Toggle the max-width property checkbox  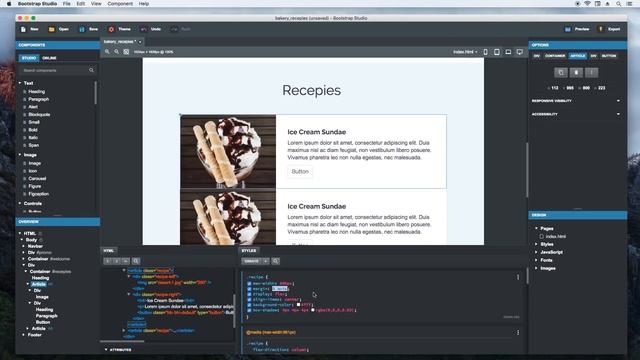pyautogui.click(x=249, y=283)
